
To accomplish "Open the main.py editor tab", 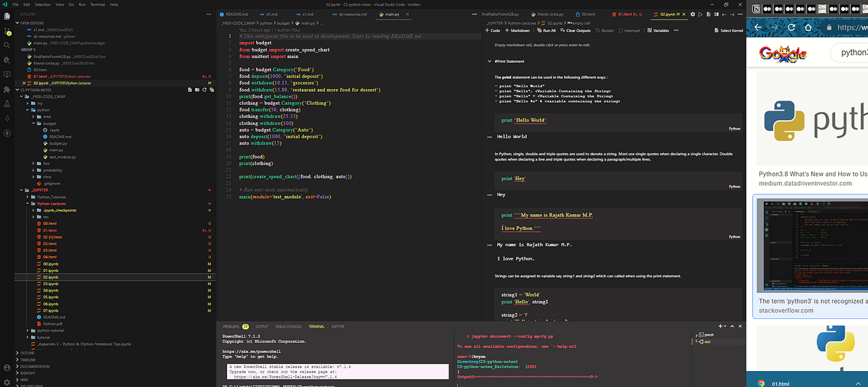I will pyautogui.click(x=391, y=14).
